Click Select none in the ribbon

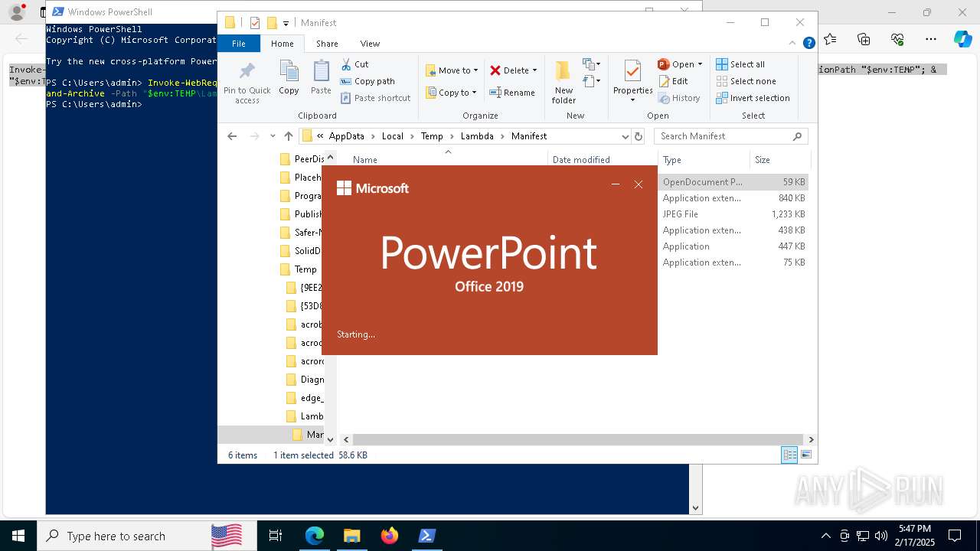click(746, 81)
